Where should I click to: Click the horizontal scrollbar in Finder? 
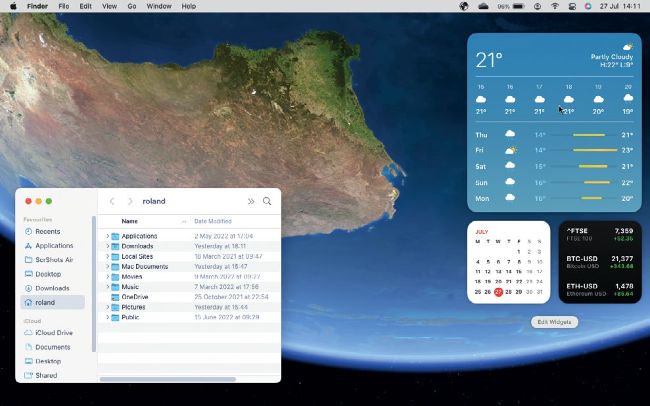(x=168, y=379)
